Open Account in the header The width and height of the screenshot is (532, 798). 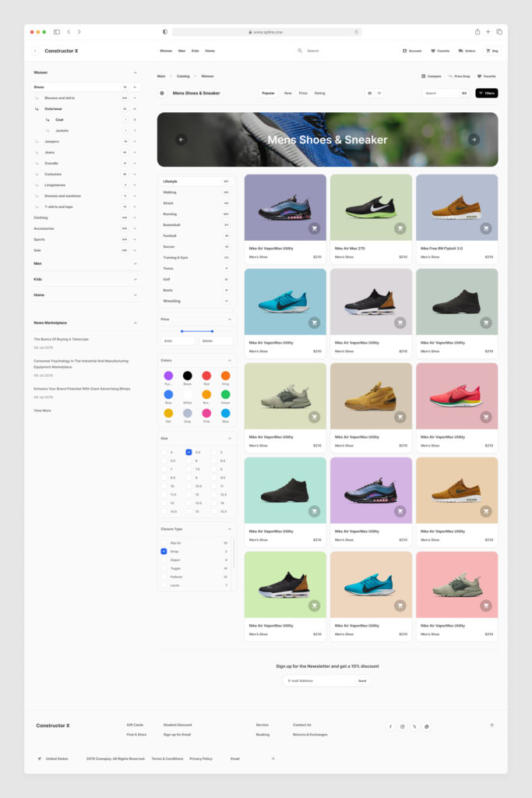[x=412, y=51]
